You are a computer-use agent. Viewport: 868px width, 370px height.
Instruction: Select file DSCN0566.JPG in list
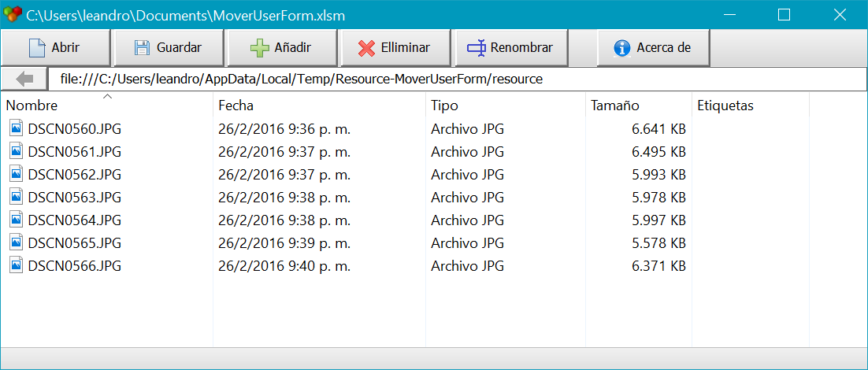click(75, 266)
